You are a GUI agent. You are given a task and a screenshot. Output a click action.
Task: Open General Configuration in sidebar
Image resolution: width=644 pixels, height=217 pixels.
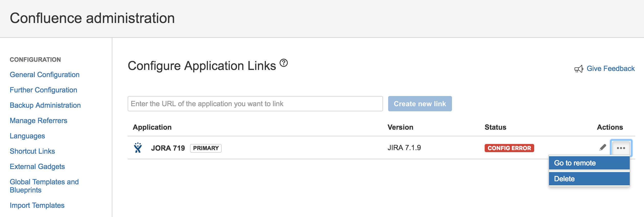click(x=44, y=75)
